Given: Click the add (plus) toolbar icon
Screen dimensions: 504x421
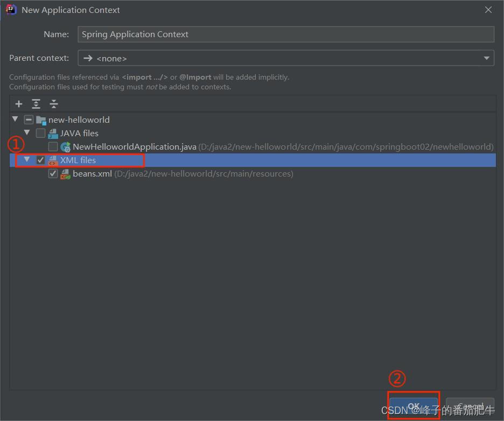Looking at the screenshot, I should tap(19, 104).
